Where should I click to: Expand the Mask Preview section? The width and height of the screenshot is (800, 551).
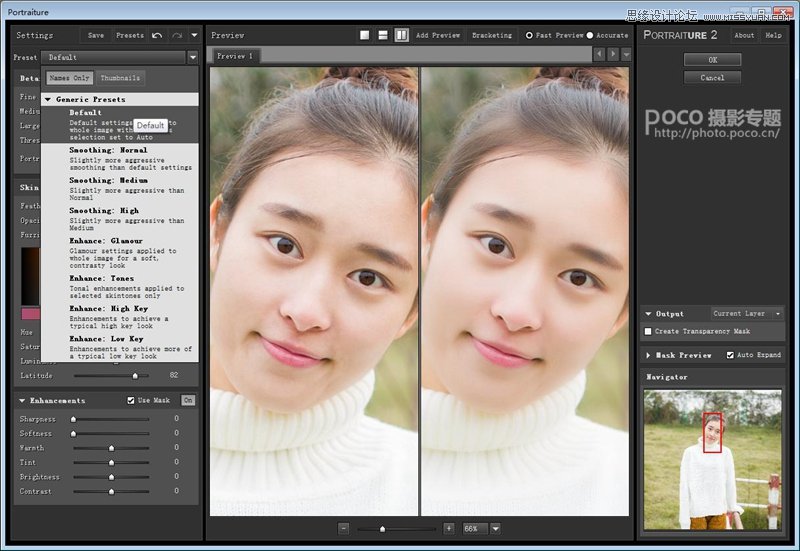[x=648, y=355]
